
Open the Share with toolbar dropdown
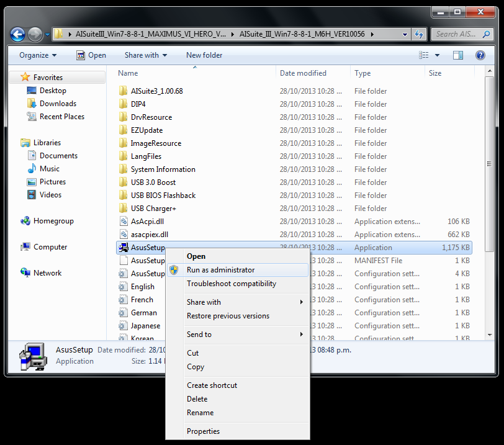[145, 55]
